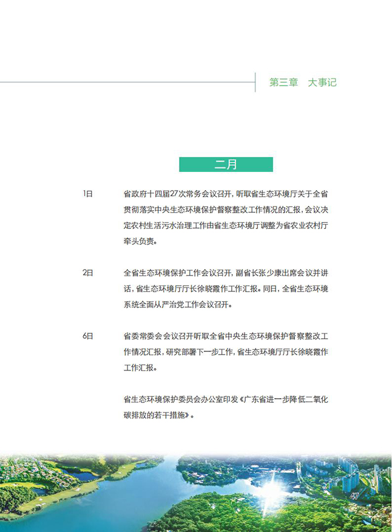Click the paragraph starting "省委常委会会议召开"
392x532 pixels.
(226, 352)
